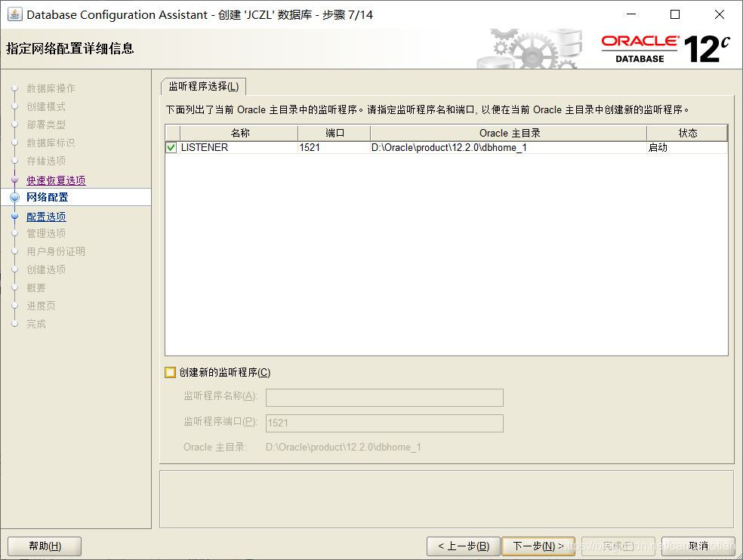
Task: Toggle the LISTENER row checkbox
Action: point(171,148)
